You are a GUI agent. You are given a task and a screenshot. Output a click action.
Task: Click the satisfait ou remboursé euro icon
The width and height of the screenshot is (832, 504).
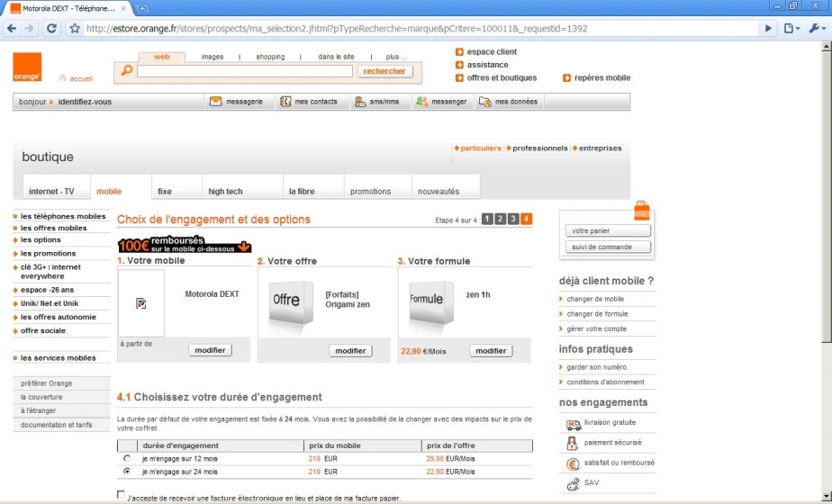(x=573, y=464)
